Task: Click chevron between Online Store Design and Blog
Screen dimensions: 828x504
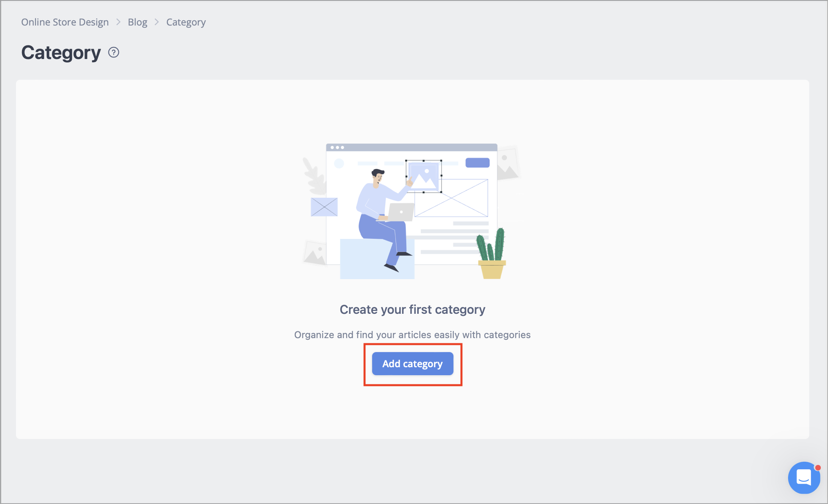Action: [x=118, y=22]
